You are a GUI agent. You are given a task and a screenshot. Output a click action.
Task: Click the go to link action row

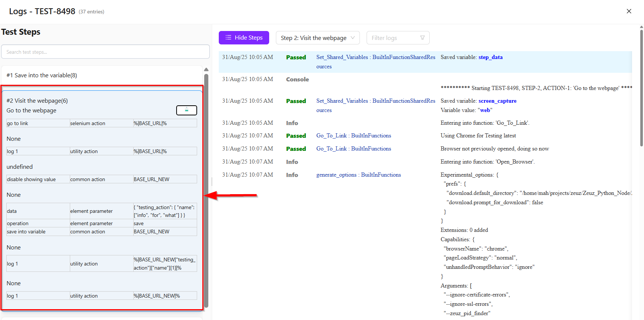point(102,123)
